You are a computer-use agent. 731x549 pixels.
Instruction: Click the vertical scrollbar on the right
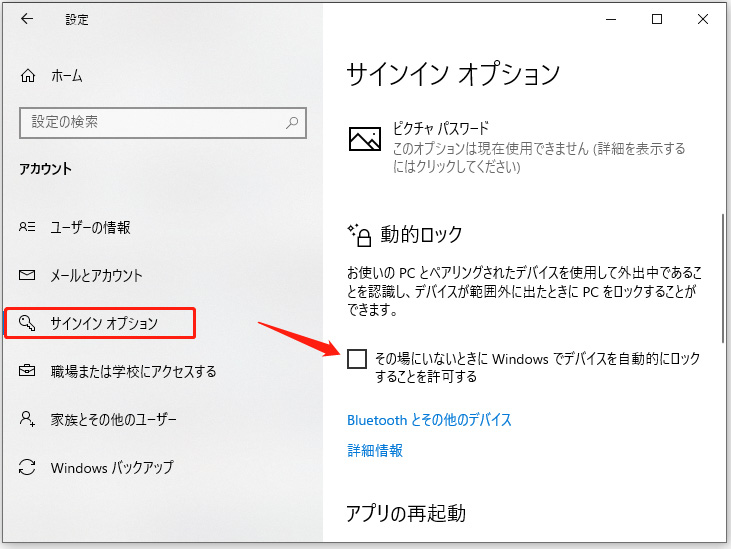723,278
